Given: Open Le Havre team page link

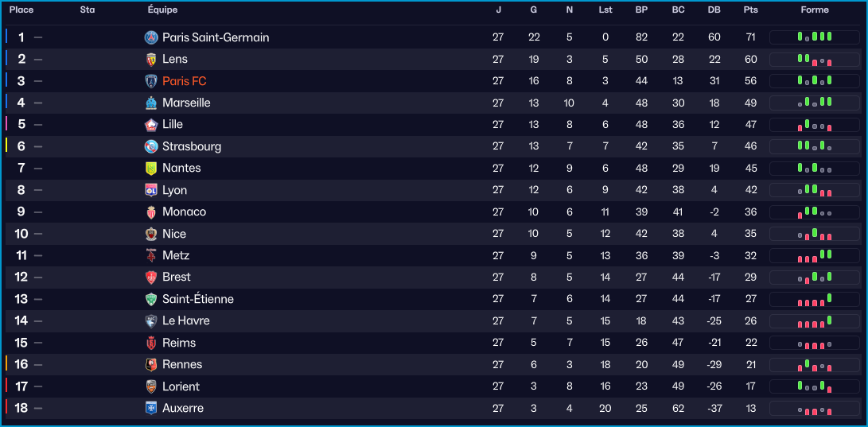Looking at the screenshot, I should [185, 320].
